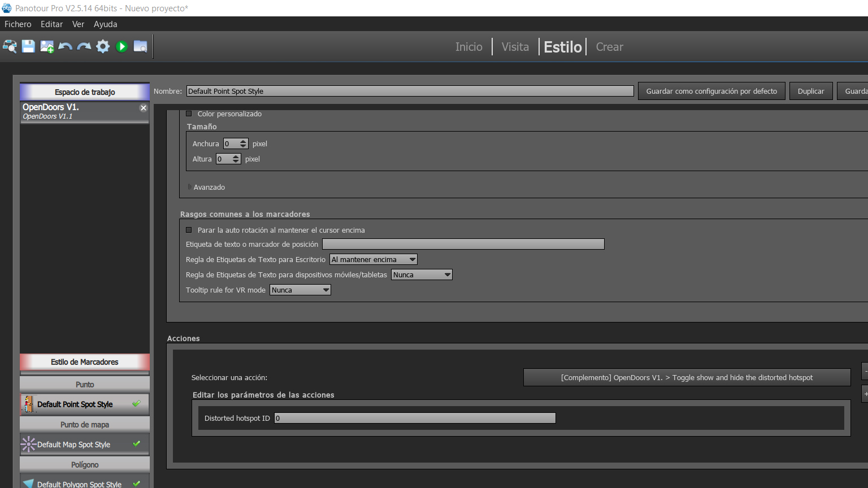The width and height of the screenshot is (868, 488).
Task: Click Estilo de Marcadores panel header
Action: 85,362
